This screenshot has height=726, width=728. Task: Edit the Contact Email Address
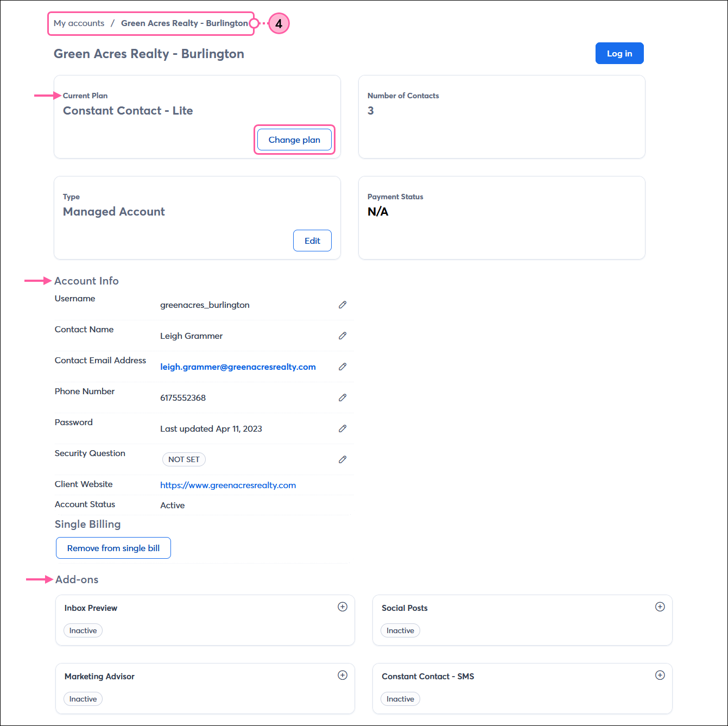click(343, 367)
